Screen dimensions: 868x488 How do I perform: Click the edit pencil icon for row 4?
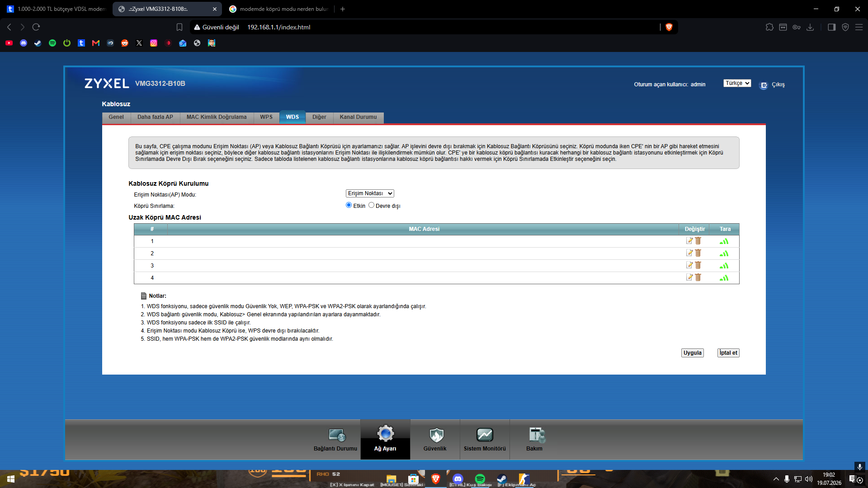click(x=689, y=277)
